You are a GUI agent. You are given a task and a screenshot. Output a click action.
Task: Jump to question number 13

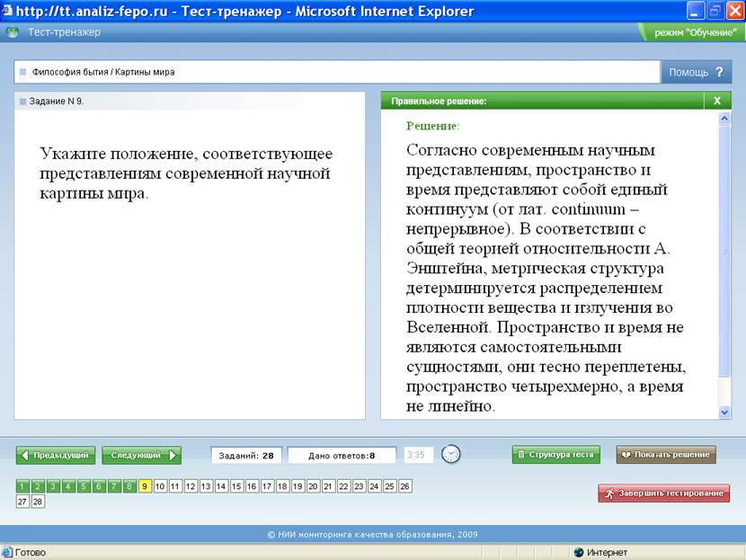pos(206,486)
